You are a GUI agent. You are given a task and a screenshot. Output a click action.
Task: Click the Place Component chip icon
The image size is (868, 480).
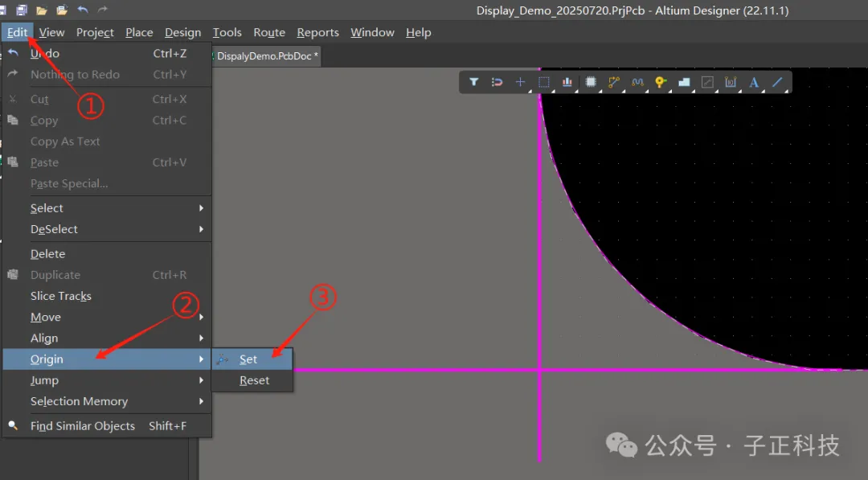591,82
